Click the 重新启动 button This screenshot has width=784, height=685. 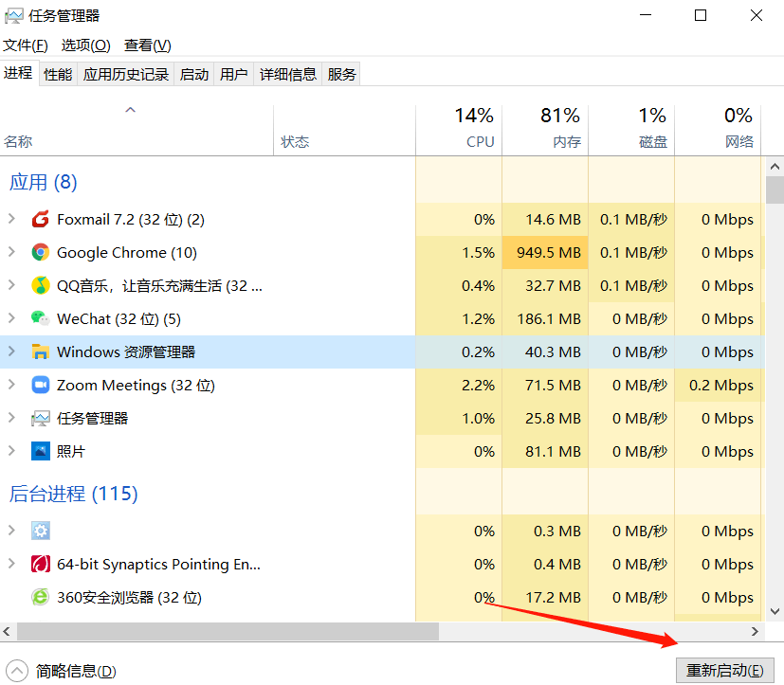724,670
